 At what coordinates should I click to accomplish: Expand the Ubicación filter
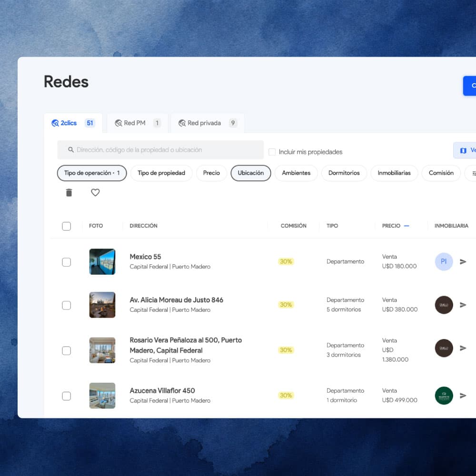pyautogui.click(x=251, y=173)
